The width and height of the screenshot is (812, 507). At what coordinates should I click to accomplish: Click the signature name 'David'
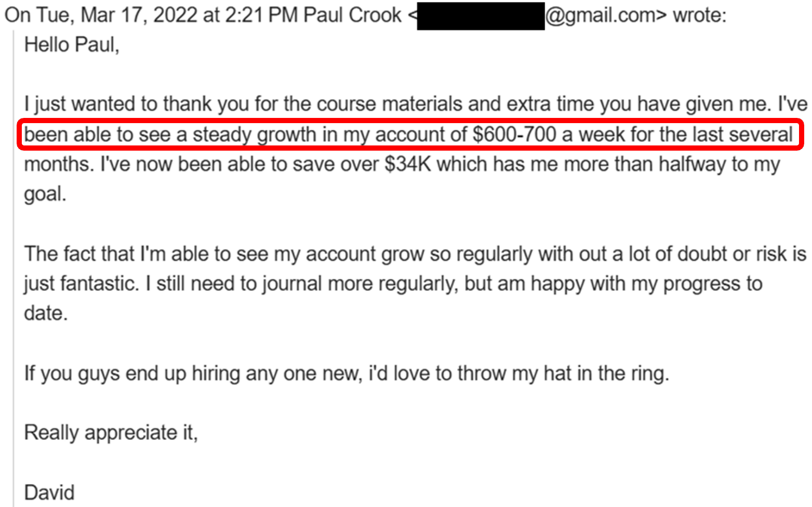[x=49, y=492]
